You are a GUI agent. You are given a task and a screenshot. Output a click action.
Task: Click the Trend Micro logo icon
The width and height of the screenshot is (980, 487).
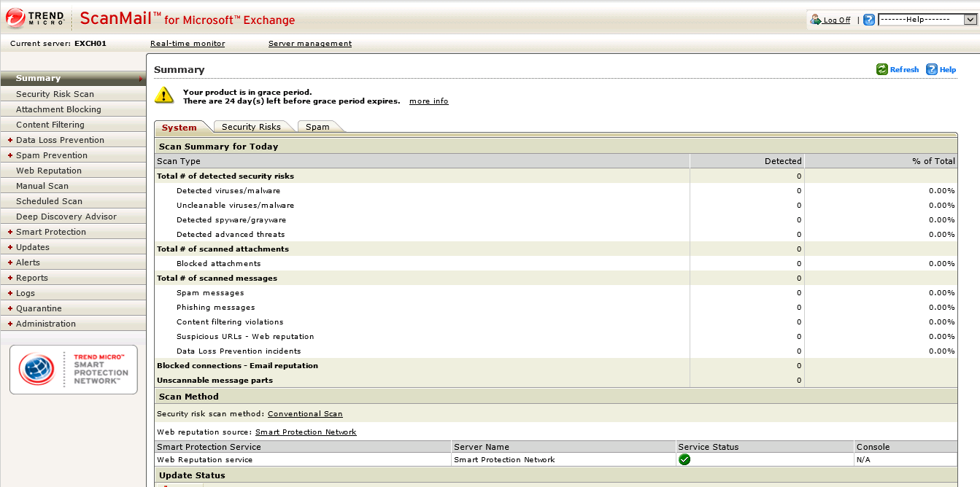tap(16, 18)
